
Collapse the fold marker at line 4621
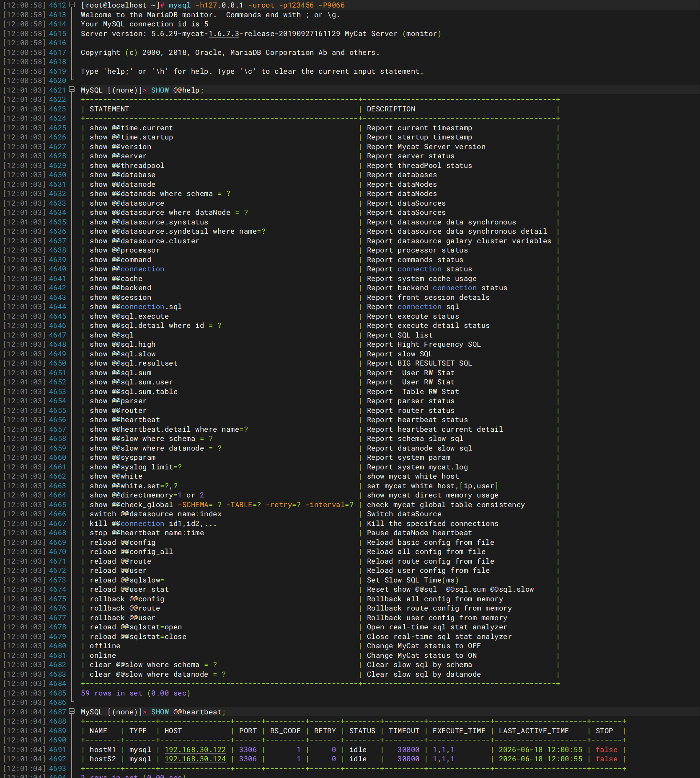pos(72,90)
